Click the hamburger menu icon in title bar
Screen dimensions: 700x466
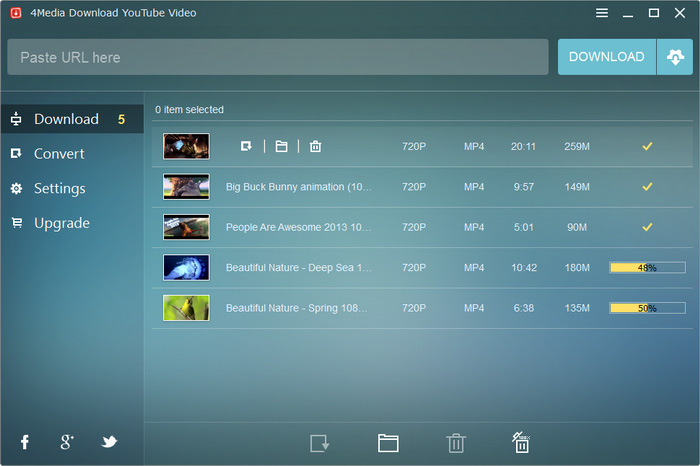click(601, 13)
